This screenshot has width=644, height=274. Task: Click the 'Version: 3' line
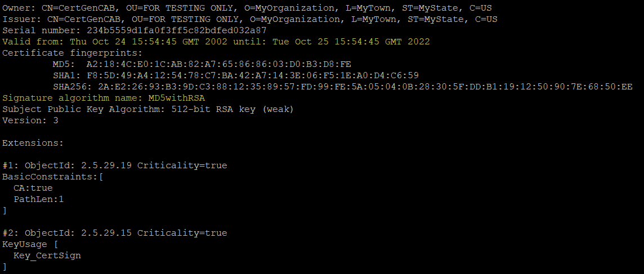(30, 120)
